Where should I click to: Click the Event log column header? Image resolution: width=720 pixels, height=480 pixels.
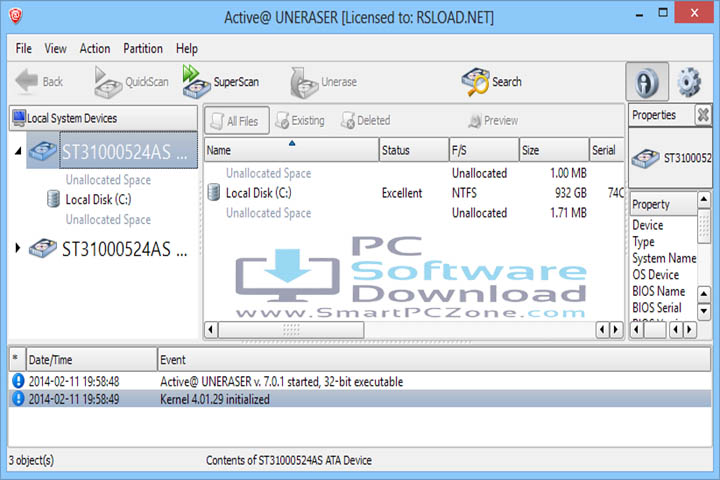[x=434, y=360]
